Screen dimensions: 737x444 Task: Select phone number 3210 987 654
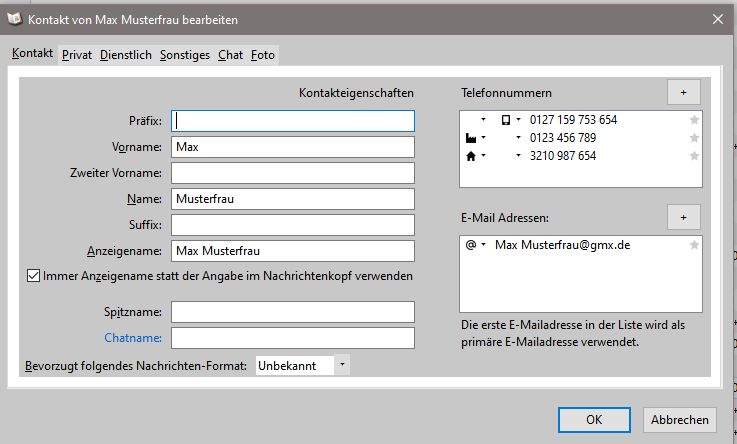tap(563, 156)
